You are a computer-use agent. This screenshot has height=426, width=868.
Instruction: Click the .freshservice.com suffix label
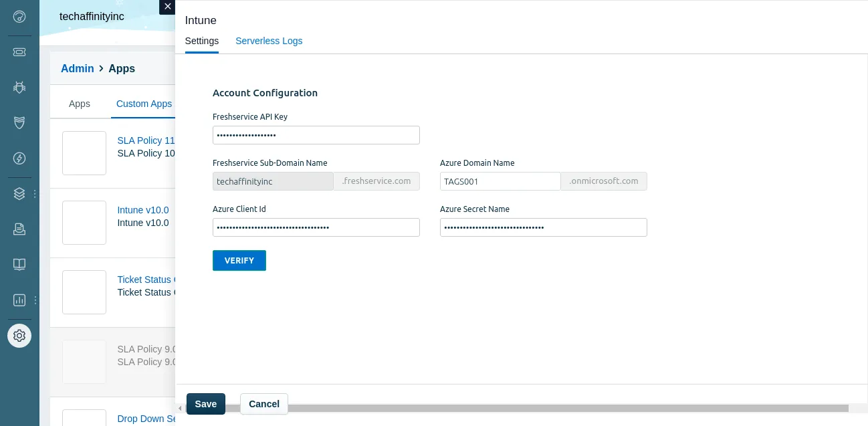click(x=376, y=181)
